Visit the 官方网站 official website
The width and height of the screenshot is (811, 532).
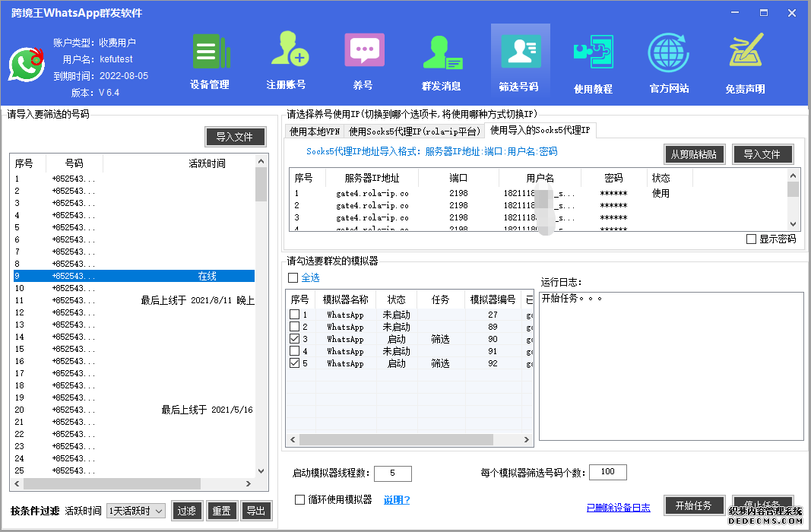(x=668, y=61)
